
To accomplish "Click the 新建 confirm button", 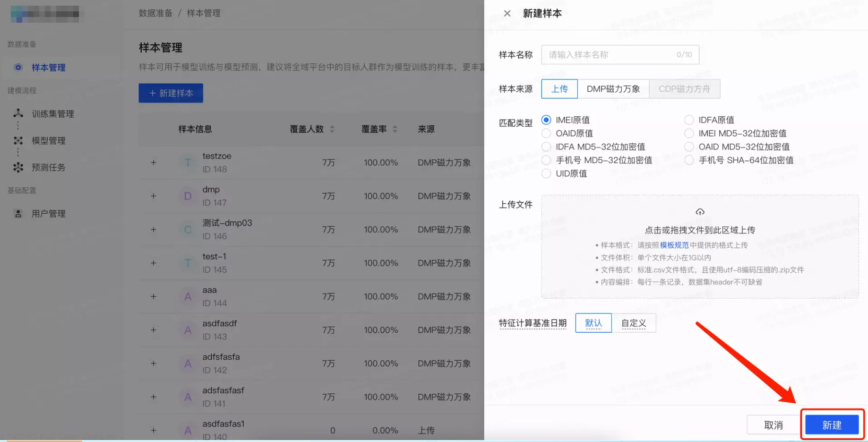I will (x=832, y=425).
